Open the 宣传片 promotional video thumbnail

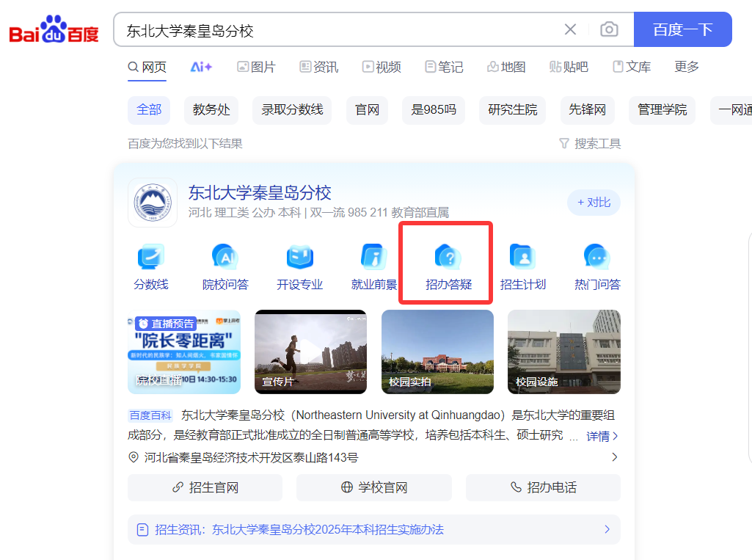310,352
